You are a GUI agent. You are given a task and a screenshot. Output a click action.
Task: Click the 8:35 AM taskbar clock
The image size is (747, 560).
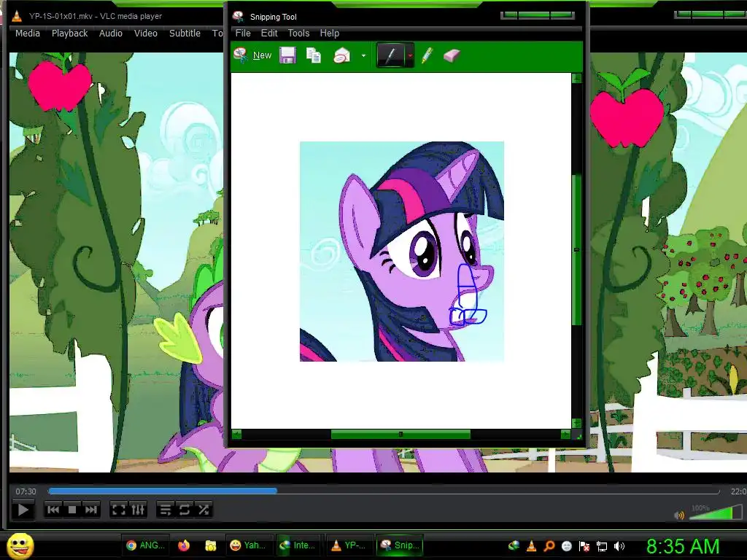(x=683, y=546)
